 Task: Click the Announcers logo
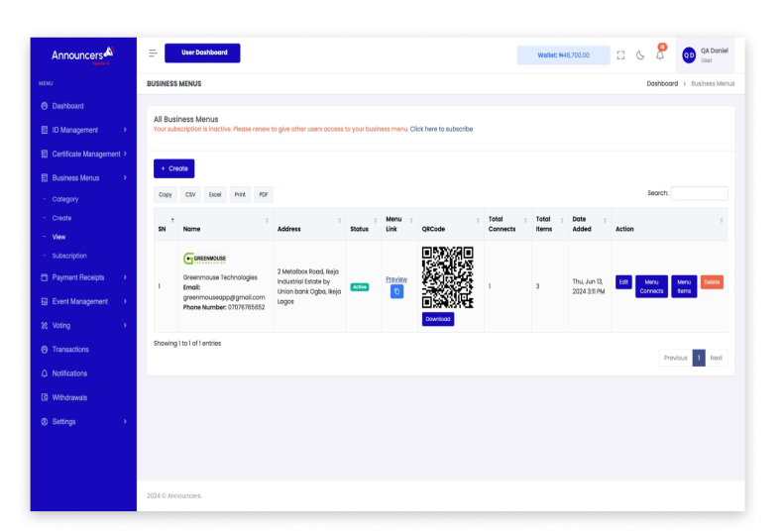pos(81,55)
